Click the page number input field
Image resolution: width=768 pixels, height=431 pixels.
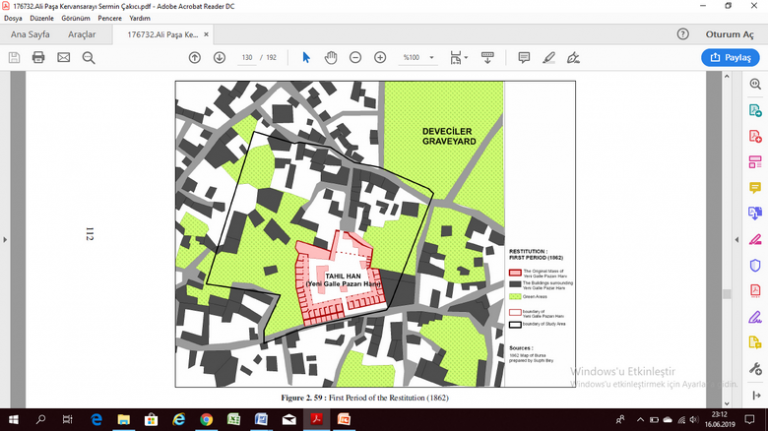[x=249, y=57]
